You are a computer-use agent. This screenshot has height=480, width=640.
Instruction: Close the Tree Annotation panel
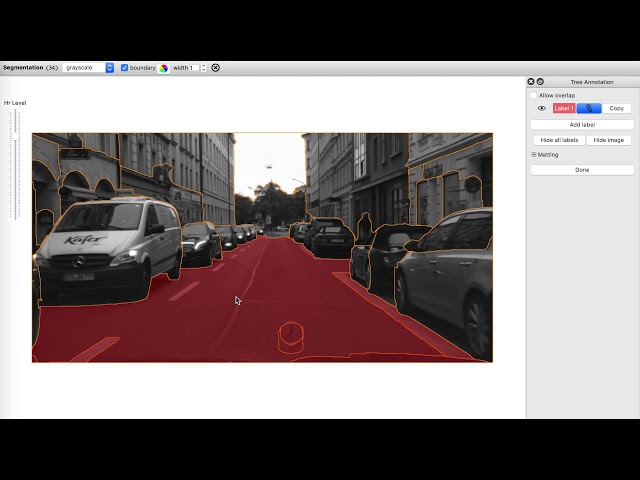point(531,82)
